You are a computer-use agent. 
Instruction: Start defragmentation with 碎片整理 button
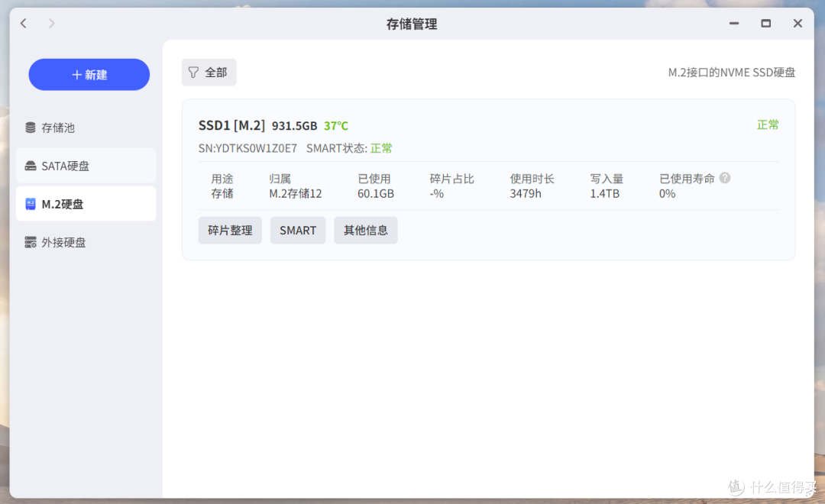[230, 231]
